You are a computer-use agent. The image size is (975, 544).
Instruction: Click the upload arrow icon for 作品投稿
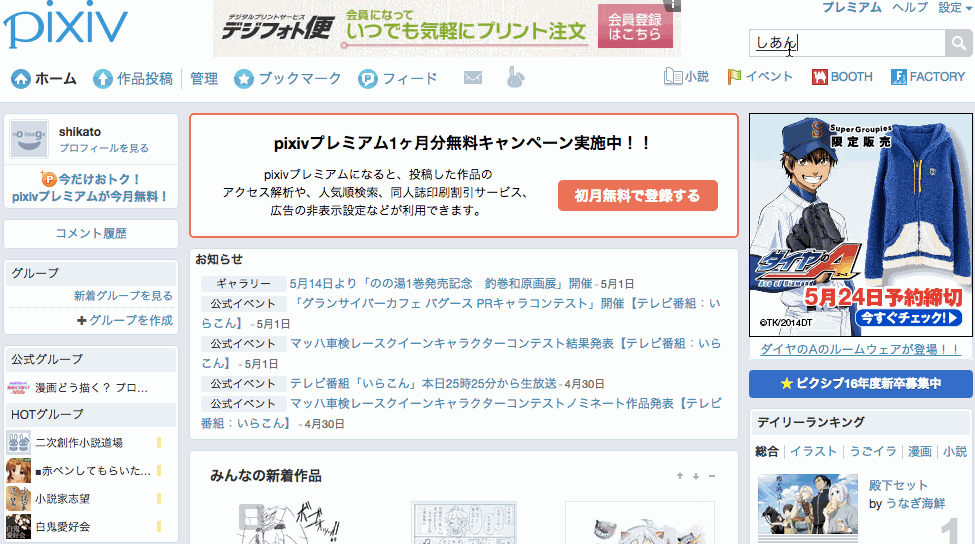(x=103, y=79)
